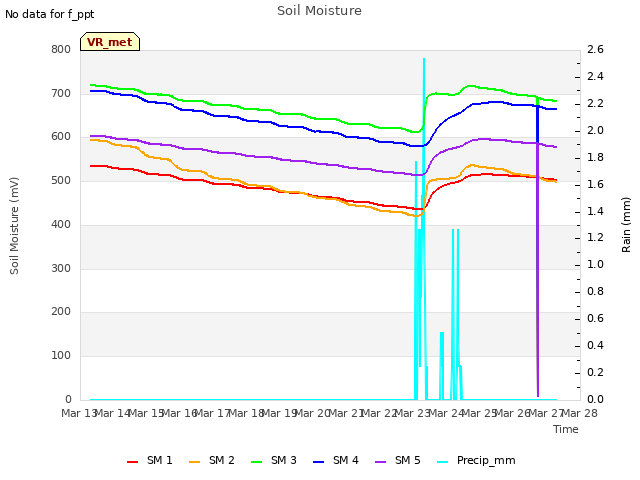The image size is (640, 480).
Task: Click the Time axis label
Action: [566, 429]
